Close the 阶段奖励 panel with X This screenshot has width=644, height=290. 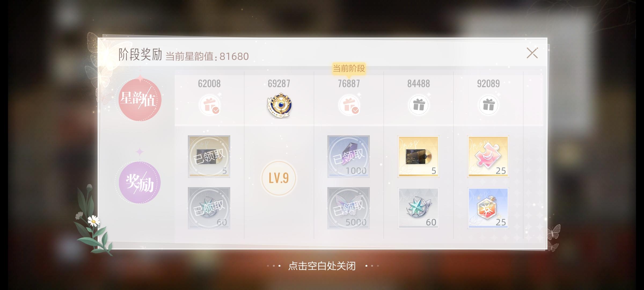532,53
